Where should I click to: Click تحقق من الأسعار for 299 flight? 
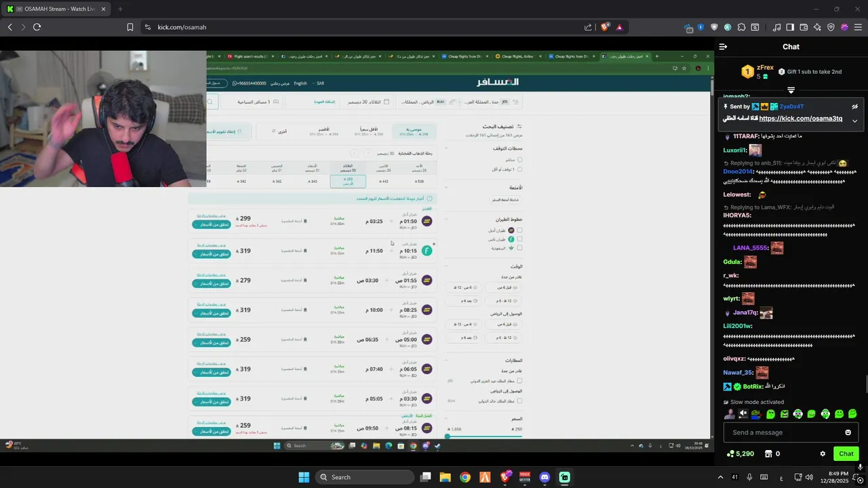tap(212, 224)
